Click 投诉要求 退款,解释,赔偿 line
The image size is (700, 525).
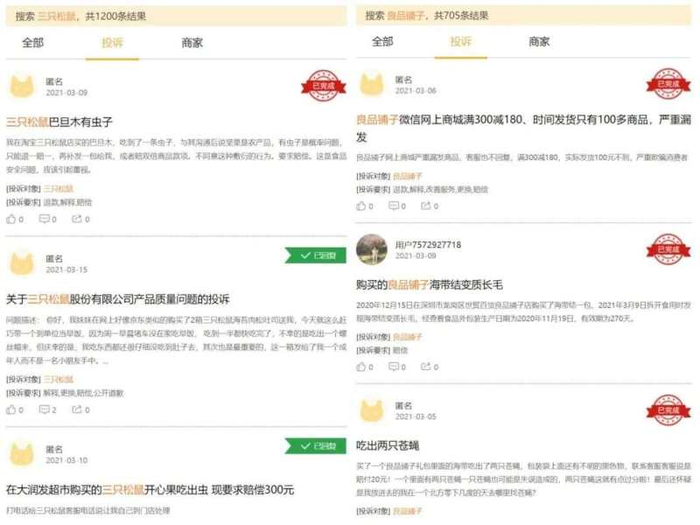tap(49, 202)
